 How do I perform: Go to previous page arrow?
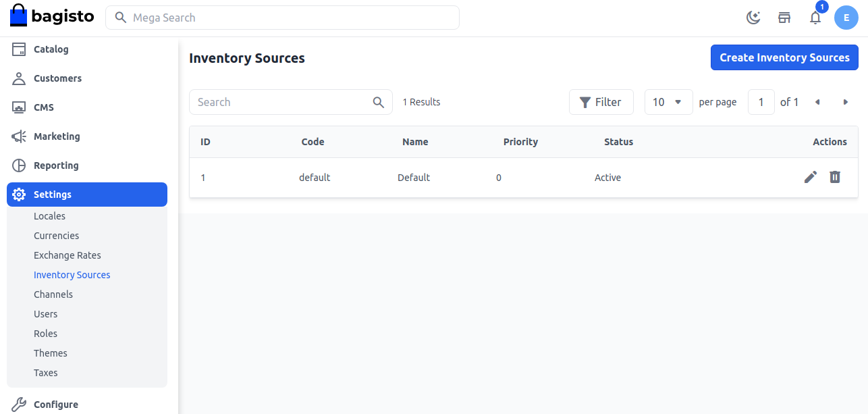click(817, 102)
